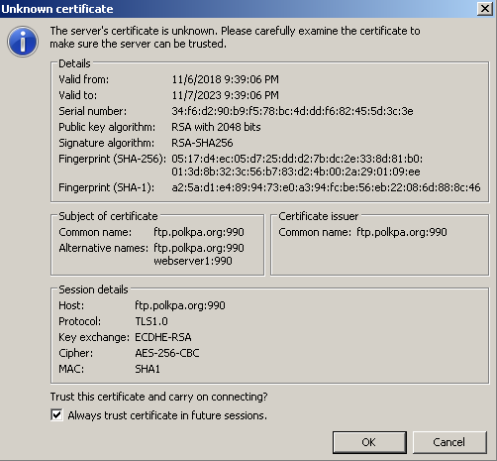Screen dimensions: 497x461
Task: Click the blue information icon
Action: (23, 42)
